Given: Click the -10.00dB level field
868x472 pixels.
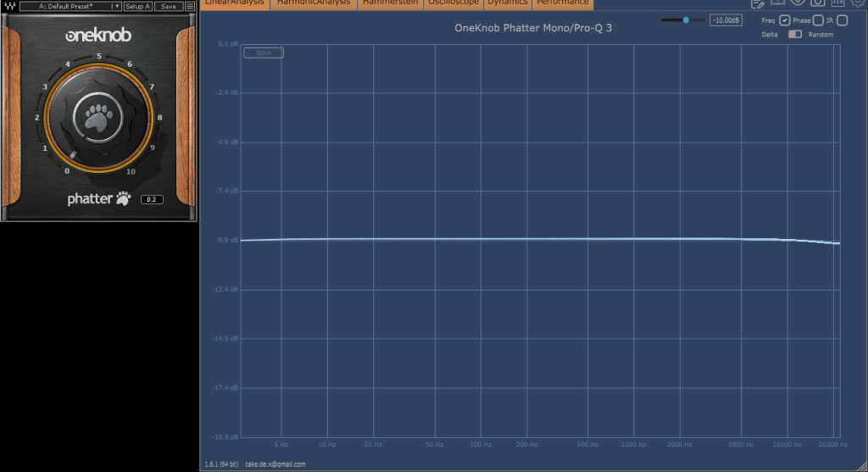Looking at the screenshot, I should point(726,20).
